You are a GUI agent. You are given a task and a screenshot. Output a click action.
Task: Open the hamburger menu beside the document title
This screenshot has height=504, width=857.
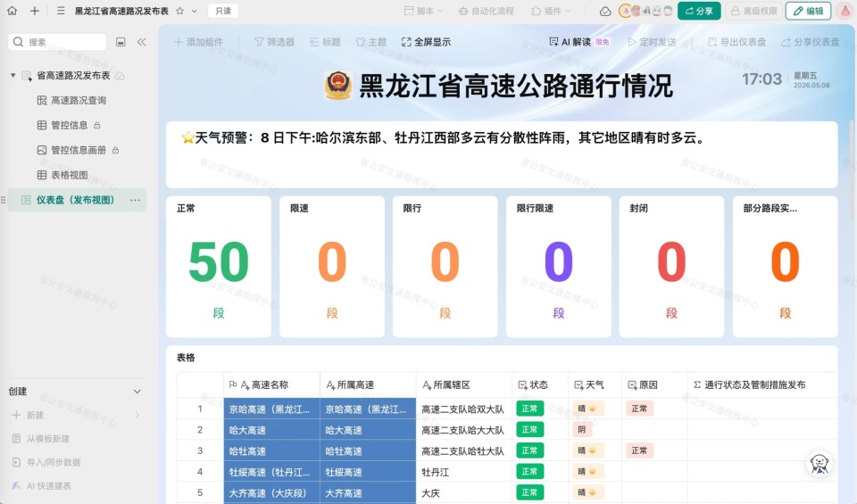click(x=62, y=11)
